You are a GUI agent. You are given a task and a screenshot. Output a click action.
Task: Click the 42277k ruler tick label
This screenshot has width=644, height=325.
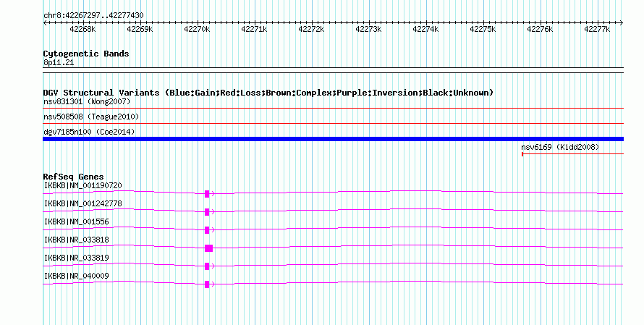point(597,29)
